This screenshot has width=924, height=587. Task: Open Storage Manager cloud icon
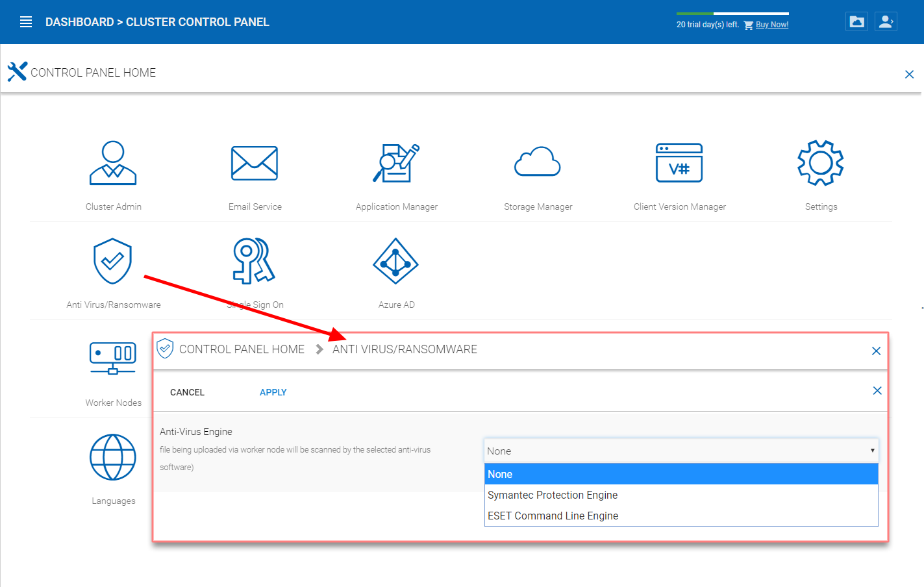538,162
